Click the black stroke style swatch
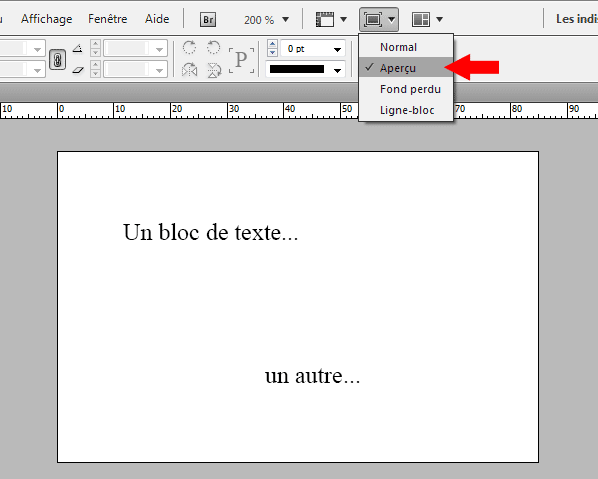The image size is (598, 479). [x=297, y=69]
